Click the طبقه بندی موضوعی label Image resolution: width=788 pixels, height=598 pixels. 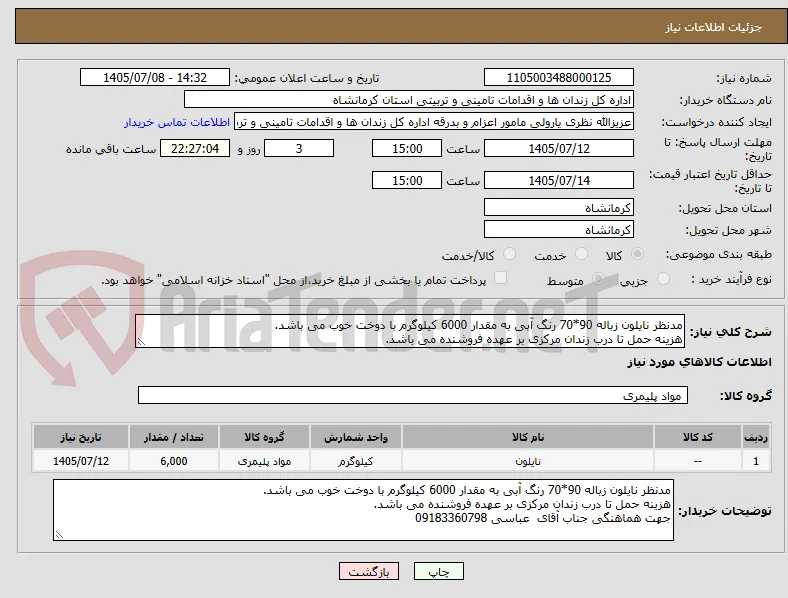click(x=719, y=254)
